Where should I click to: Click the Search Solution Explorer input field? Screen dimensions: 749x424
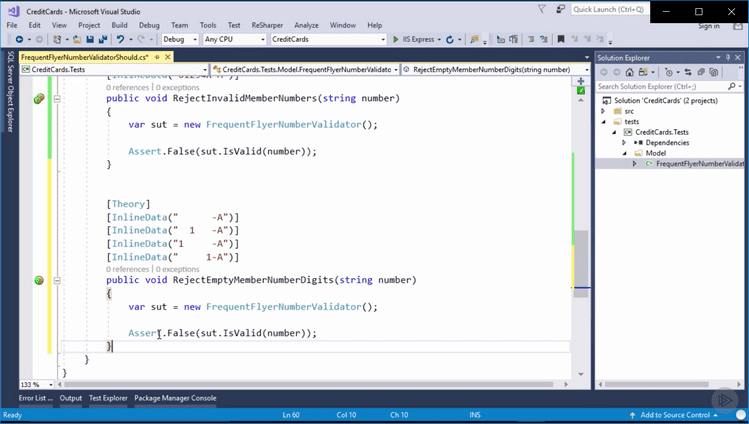(x=662, y=86)
